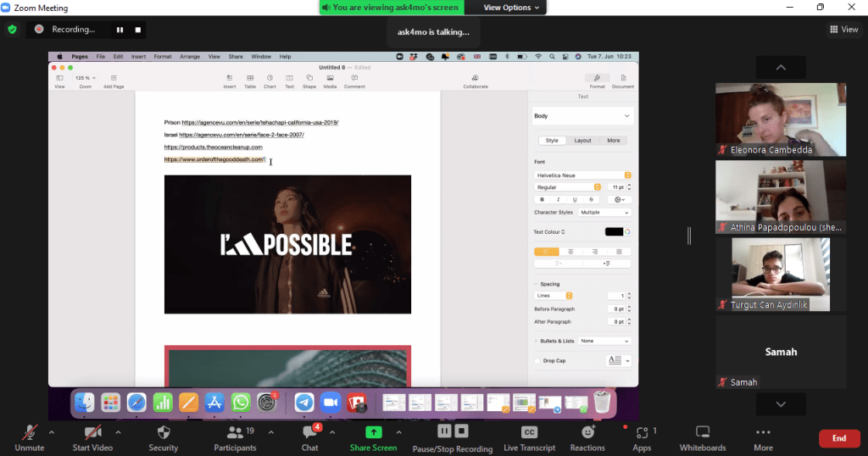
Task: Click the green encryption shield icon
Action: (12, 29)
